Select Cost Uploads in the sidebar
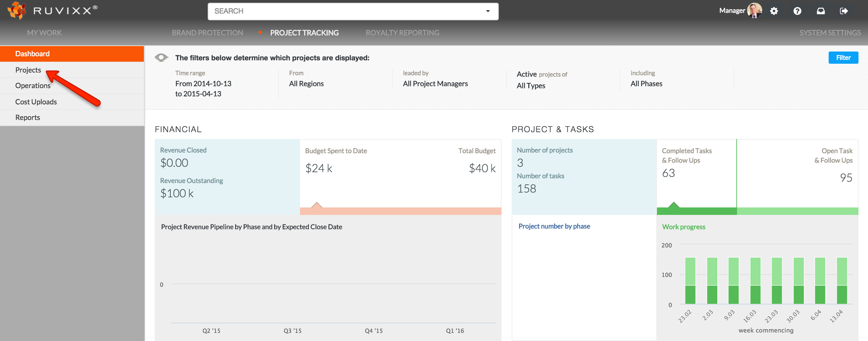 coord(36,102)
